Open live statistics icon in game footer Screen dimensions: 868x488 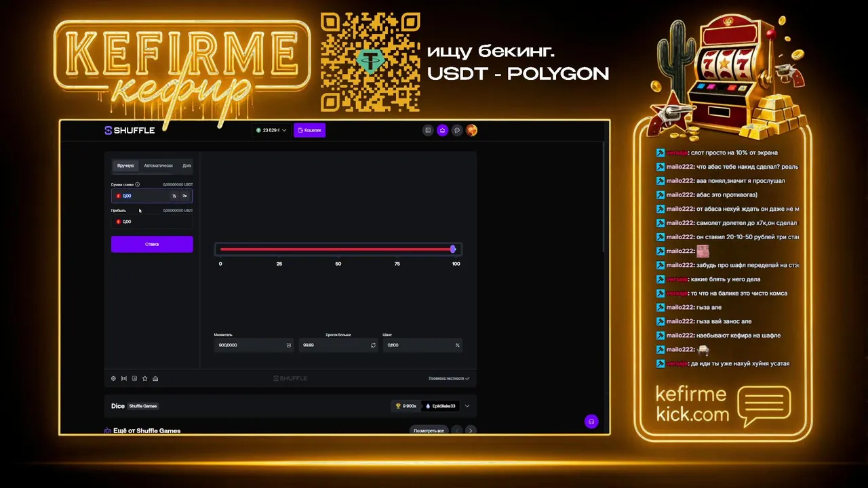tap(134, 378)
